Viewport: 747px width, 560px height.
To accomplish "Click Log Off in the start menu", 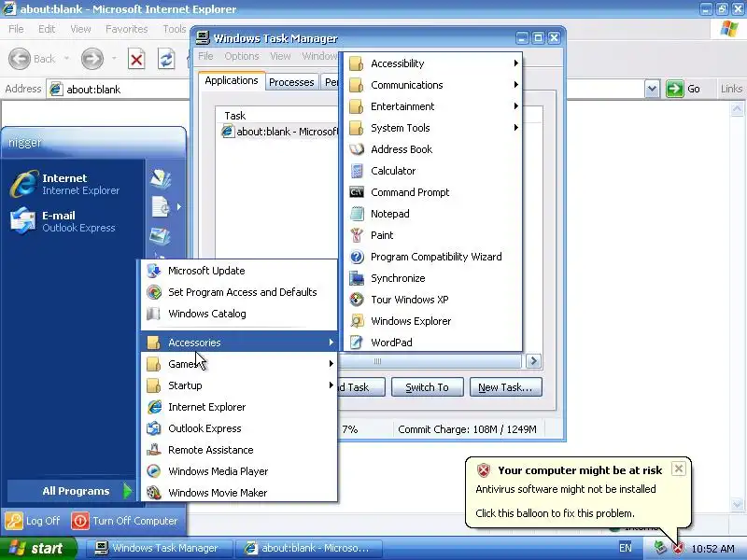I will click(x=33, y=521).
